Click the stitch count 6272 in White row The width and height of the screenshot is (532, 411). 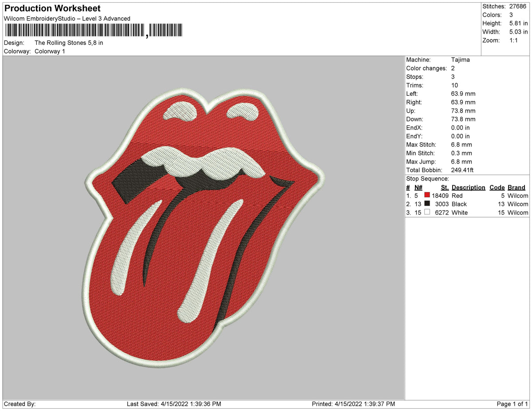[x=442, y=212]
